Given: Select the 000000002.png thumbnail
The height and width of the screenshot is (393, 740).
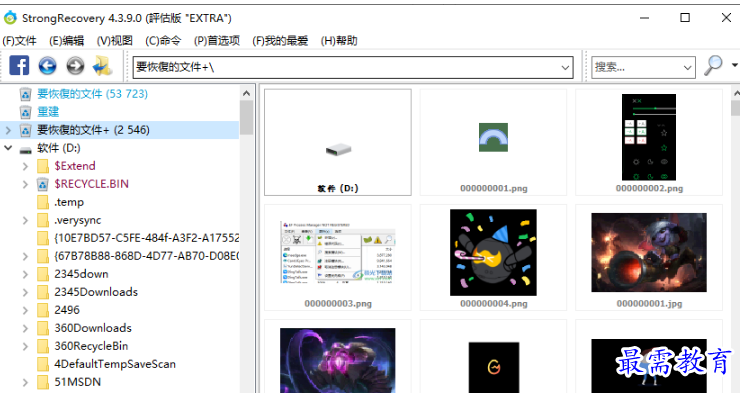Looking at the screenshot, I should point(649,142).
